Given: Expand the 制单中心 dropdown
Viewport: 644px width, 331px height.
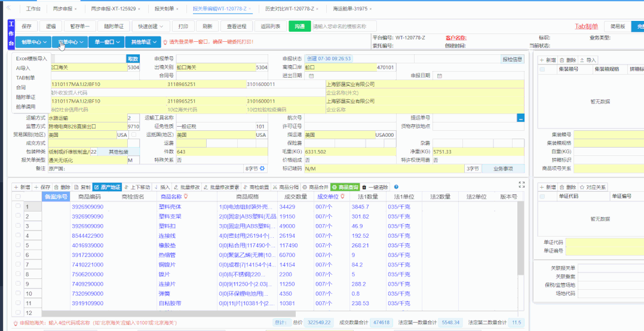Looking at the screenshot, I should [33, 42].
